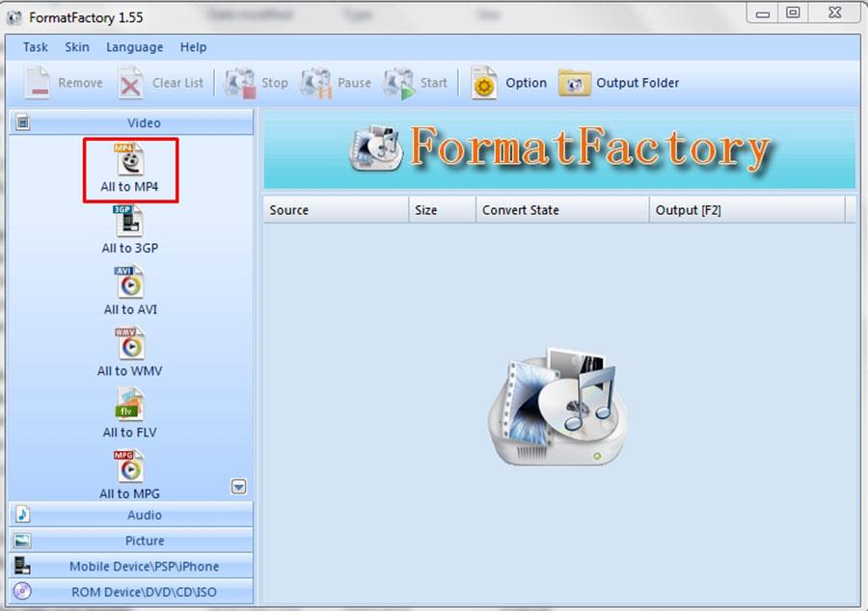Viewport: 868px width, 611px height.
Task: Click the down arrow in the Video list
Action: pyautogui.click(x=238, y=487)
